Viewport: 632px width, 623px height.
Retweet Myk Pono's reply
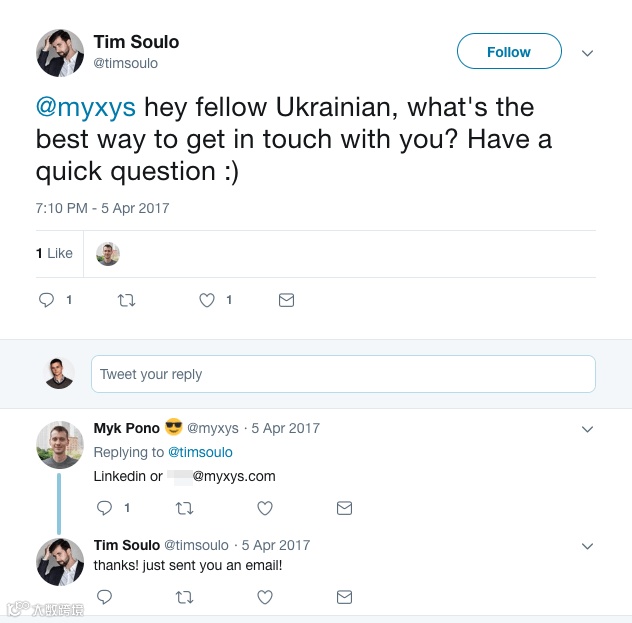pos(184,508)
